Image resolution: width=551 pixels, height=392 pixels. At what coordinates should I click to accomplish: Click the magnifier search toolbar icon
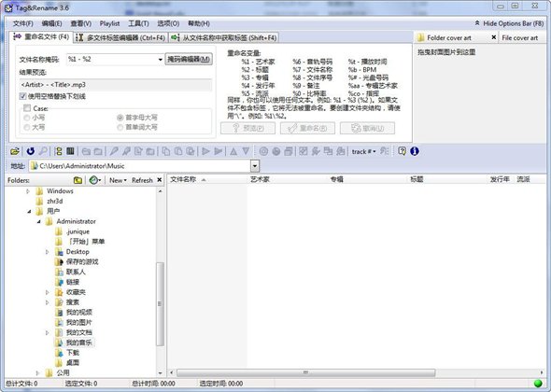pyautogui.click(x=43, y=151)
